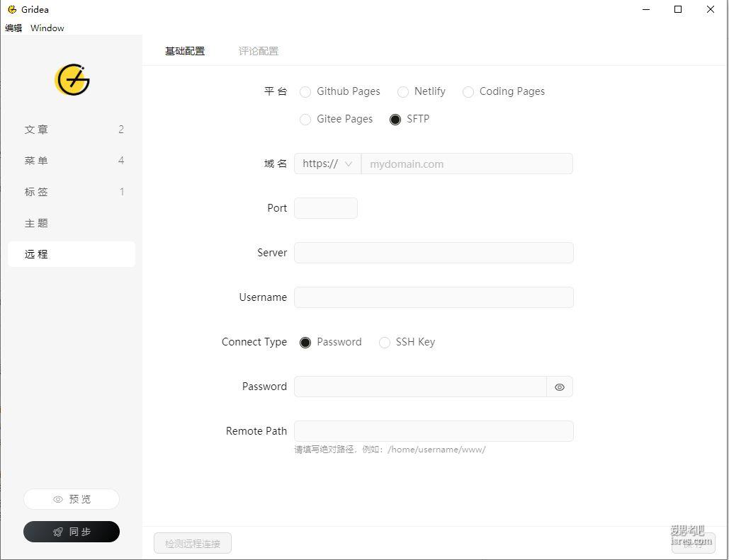Switch to the 基础配置 tab

pos(185,51)
